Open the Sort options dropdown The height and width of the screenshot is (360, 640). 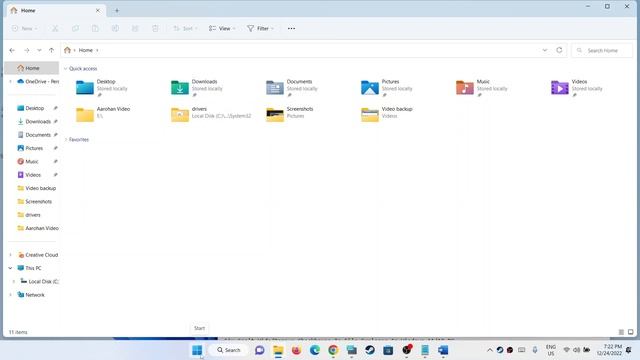tap(185, 29)
